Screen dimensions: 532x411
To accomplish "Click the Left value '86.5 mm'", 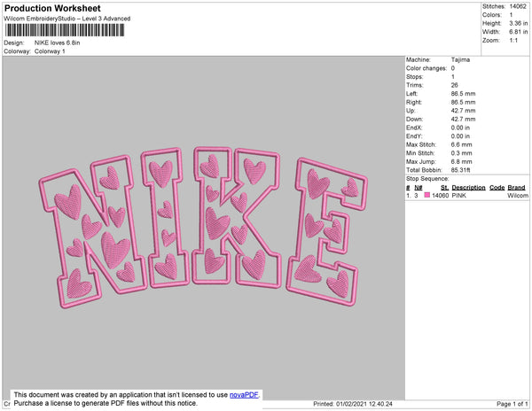I will coord(463,94).
